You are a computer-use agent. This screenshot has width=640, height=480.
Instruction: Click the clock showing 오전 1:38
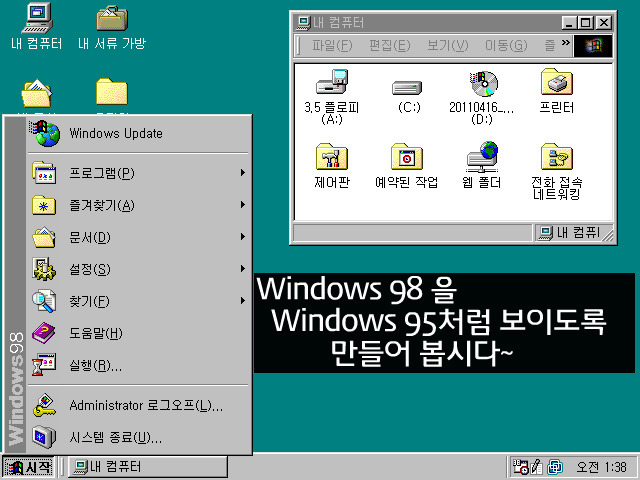(601, 467)
